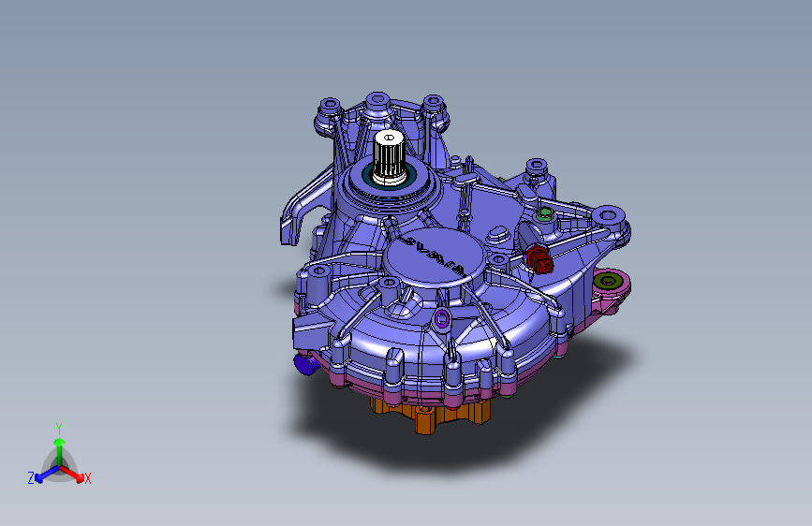Select the round cover with embossed logo
This screenshot has height=526, width=812.
[x=434, y=256]
